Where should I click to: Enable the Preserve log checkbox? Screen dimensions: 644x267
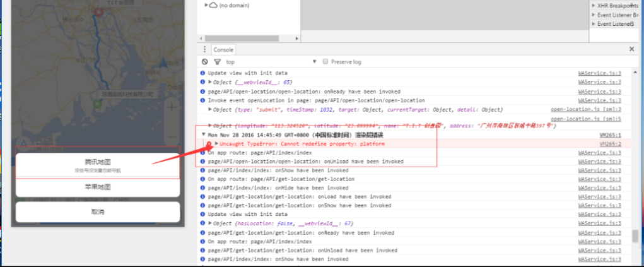click(x=325, y=62)
